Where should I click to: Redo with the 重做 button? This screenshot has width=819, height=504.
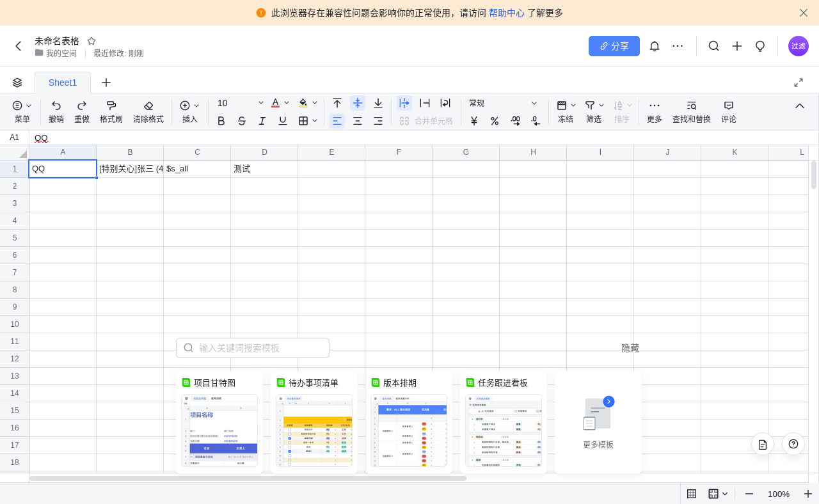click(x=82, y=111)
